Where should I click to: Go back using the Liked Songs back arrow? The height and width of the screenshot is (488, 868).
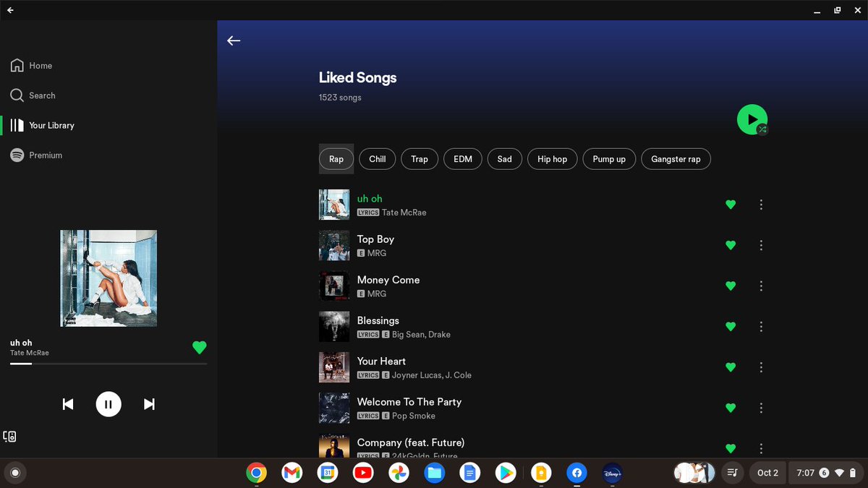point(234,40)
